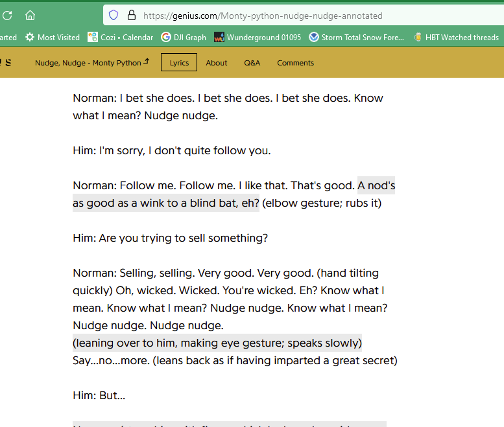Click NOAA favicon of Storm Total bookmark

[314, 37]
